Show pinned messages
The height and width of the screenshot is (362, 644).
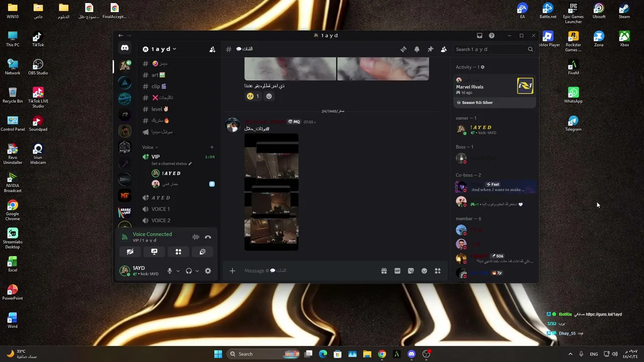pos(430,49)
